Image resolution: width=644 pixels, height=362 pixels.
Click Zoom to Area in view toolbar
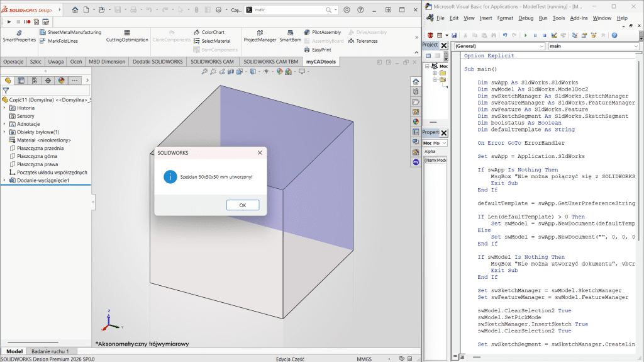tap(213, 72)
